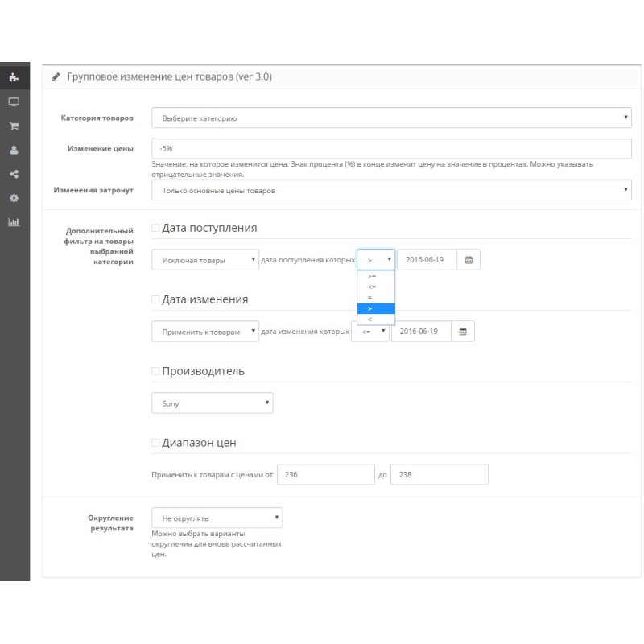Click the user icon in the sidebar
The height and width of the screenshot is (644, 644).
(14, 150)
